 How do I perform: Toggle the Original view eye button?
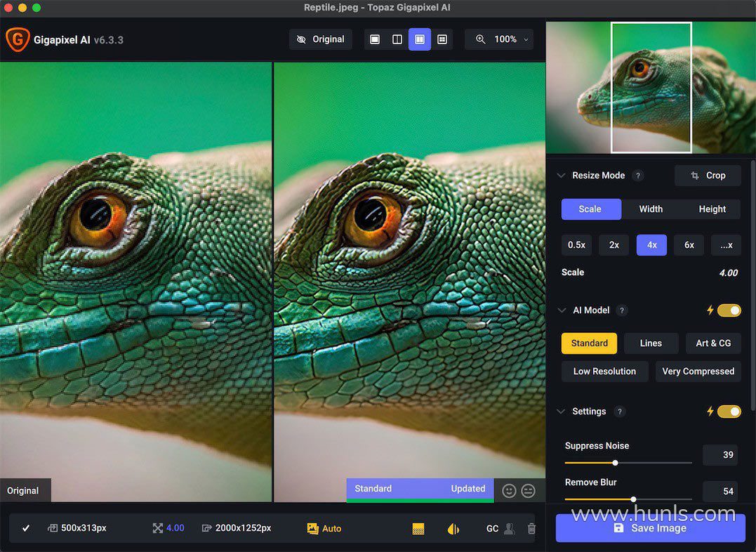click(321, 39)
